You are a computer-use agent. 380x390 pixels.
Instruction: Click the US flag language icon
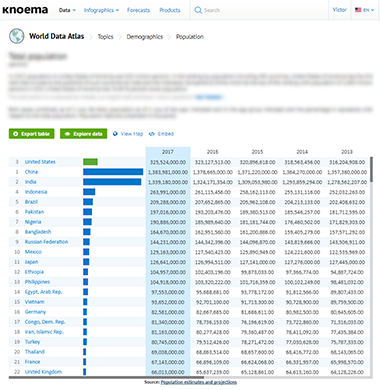click(358, 10)
